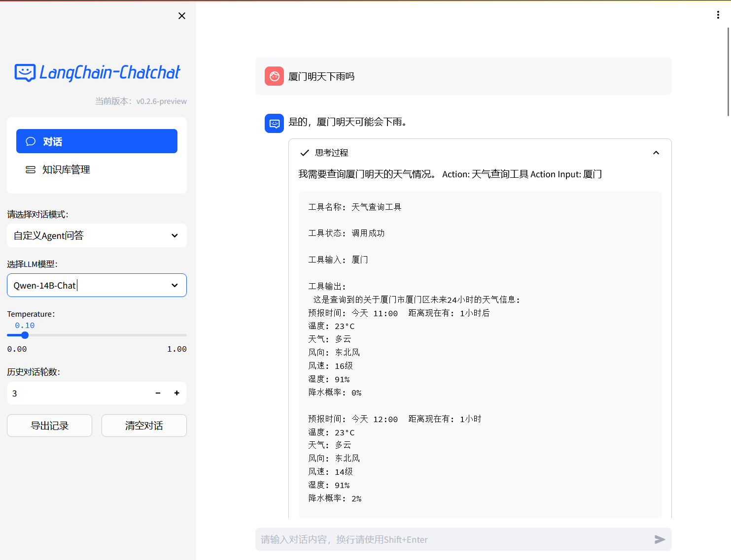The image size is (731, 560).
Task: Decrease 历史对话轮数 with minus button
Action: tap(158, 393)
